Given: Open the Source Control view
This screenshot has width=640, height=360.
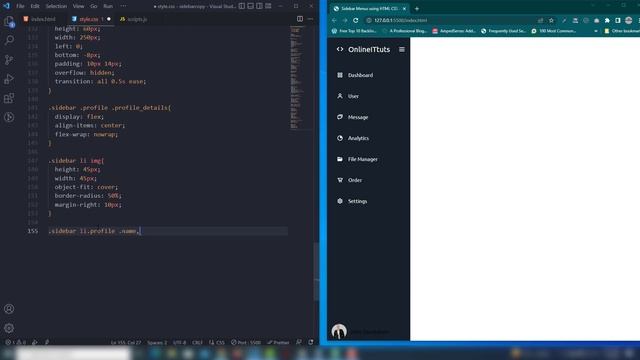Looking at the screenshot, I should 9,60.
